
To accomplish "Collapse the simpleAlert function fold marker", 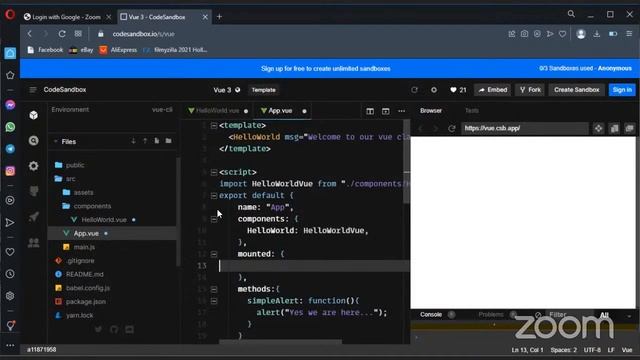I will click(x=214, y=301).
